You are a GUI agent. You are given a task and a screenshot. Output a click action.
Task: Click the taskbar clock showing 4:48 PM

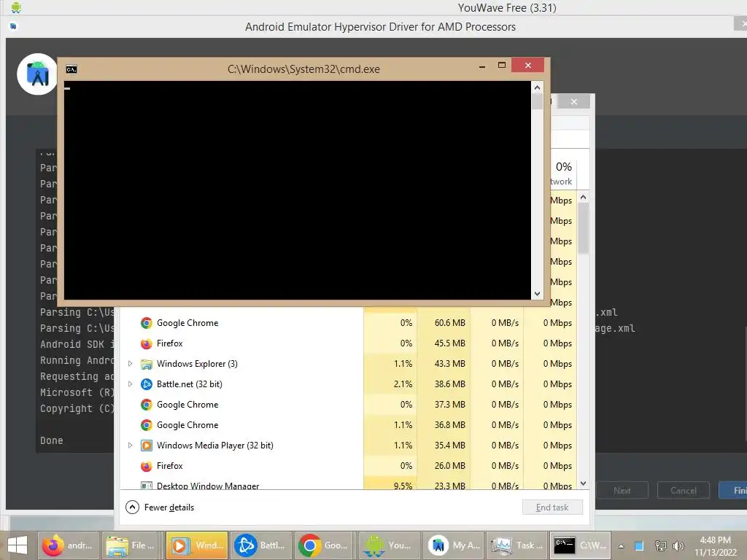(x=715, y=546)
